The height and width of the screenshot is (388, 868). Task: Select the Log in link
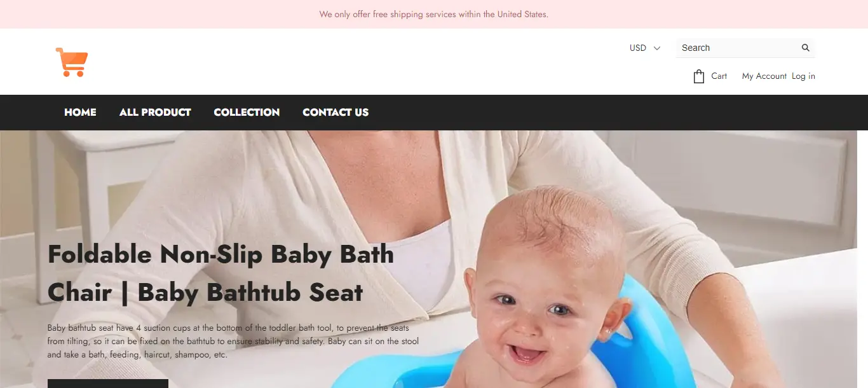point(803,76)
